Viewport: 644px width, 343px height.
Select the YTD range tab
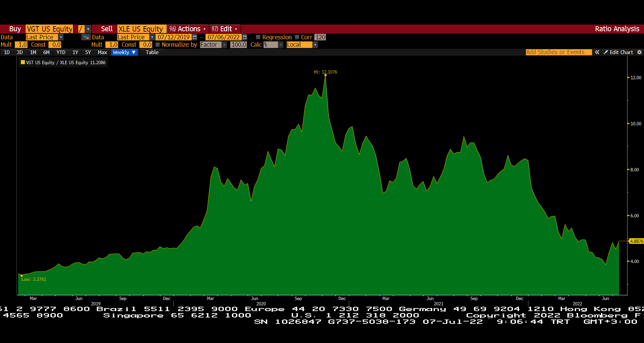coord(61,52)
